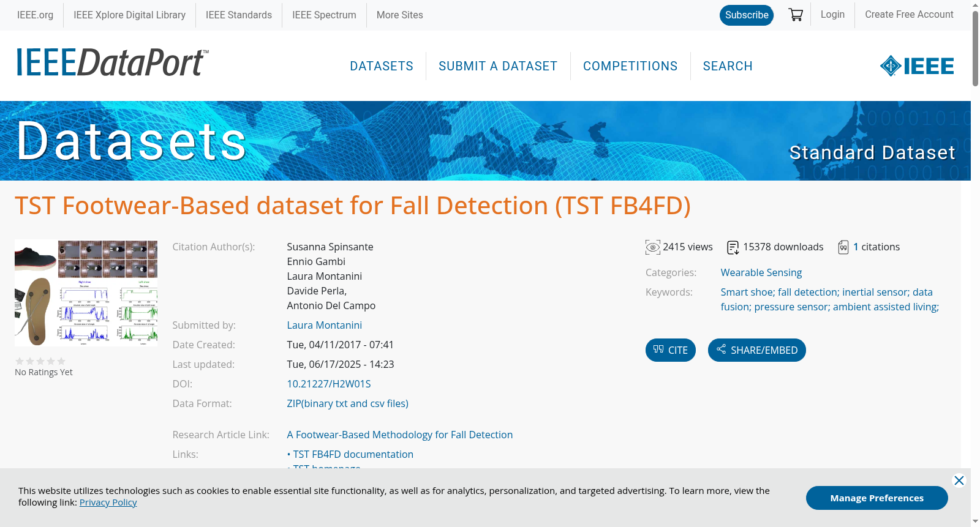Image resolution: width=980 pixels, height=527 pixels.
Task: Click the Last updated date value
Action: (x=341, y=364)
